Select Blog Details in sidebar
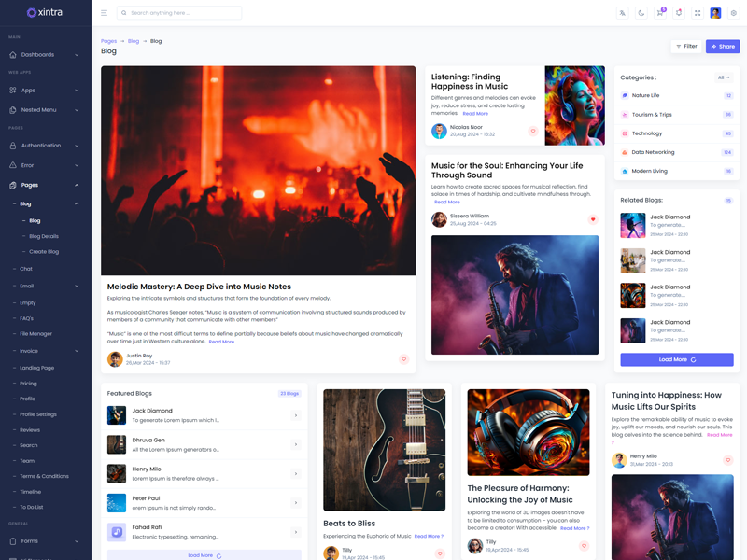 coord(44,236)
